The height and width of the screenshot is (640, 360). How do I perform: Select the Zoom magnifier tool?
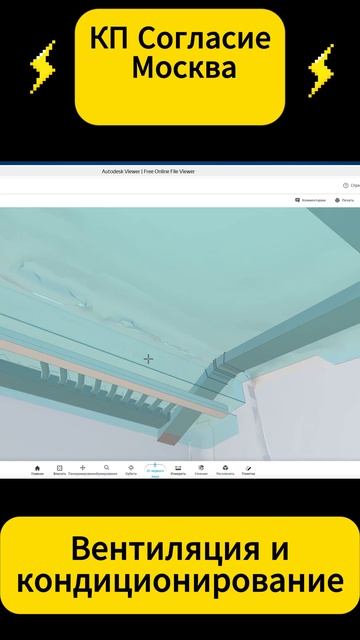click(x=107, y=470)
